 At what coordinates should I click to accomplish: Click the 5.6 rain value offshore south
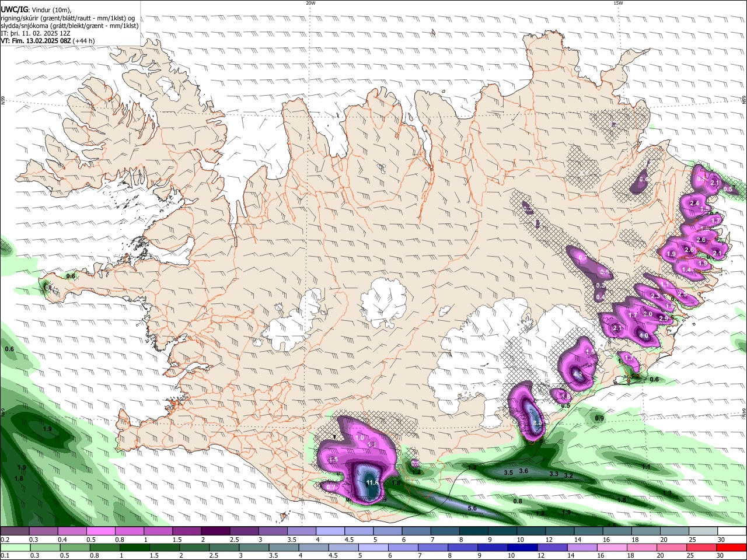(x=472, y=509)
